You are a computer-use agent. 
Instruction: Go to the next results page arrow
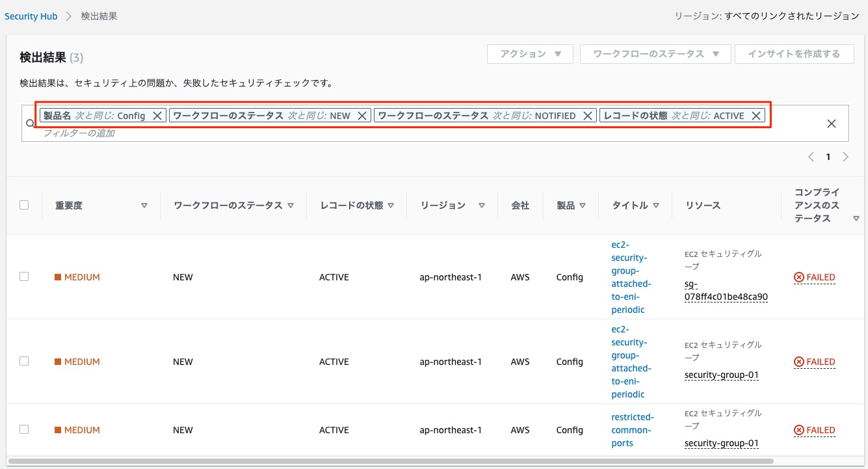(845, 157)
